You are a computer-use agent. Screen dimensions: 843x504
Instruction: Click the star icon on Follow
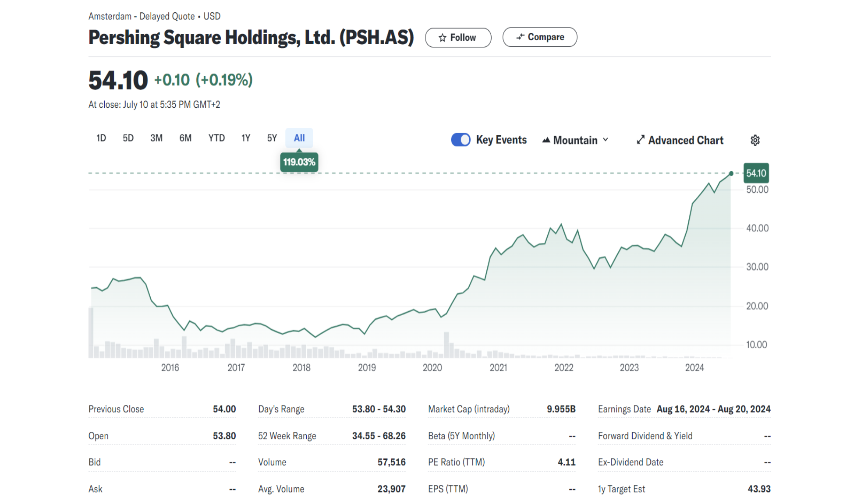[x=442, y=38]
